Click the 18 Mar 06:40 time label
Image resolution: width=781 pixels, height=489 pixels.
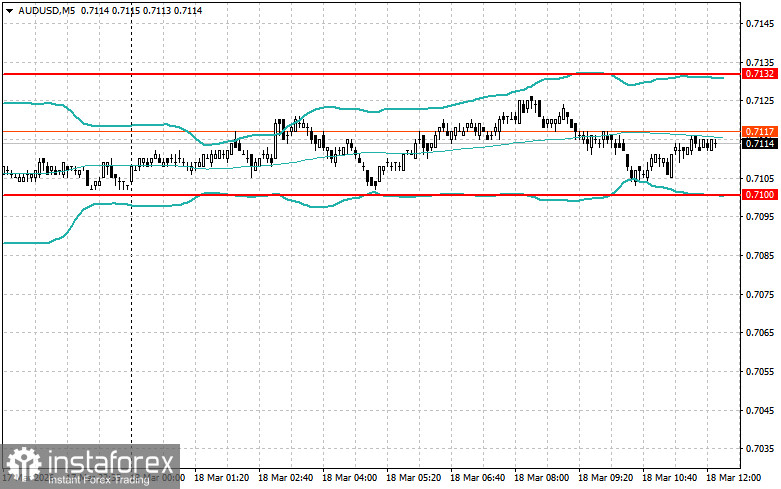(x=477, y=478)
